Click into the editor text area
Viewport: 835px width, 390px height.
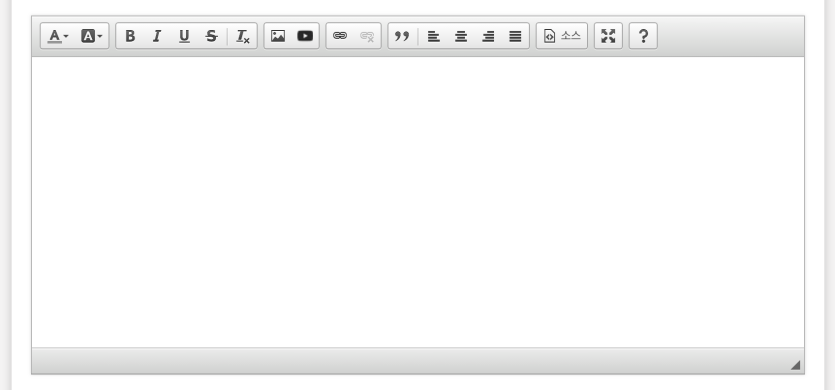[x=418, y=202]
